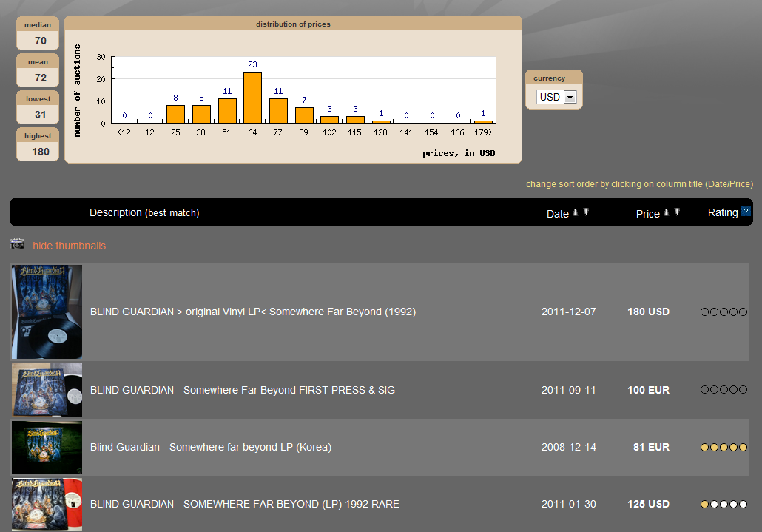The height and width of the screenshot is (532, 762).
Task: Click the date 2011-01-30
Action: (x=569, y=505)
